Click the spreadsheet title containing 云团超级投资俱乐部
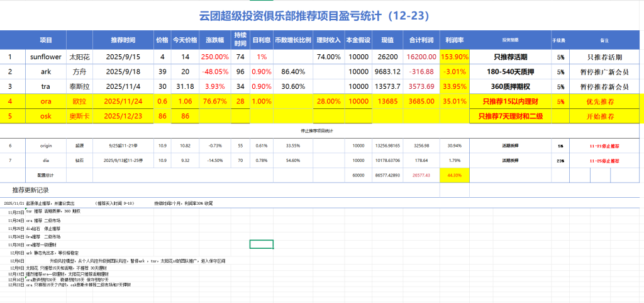 tap(321, 15)
